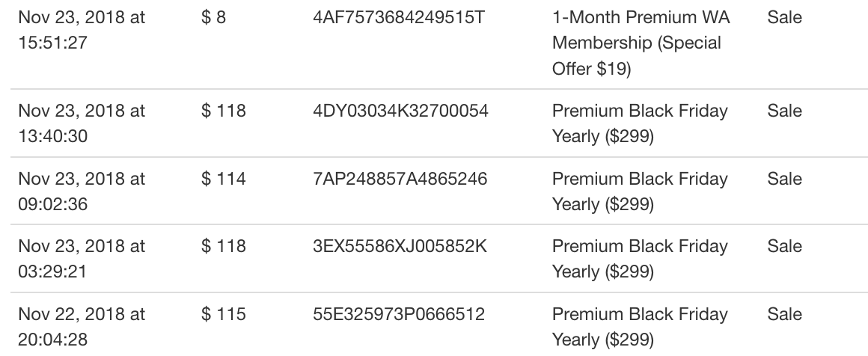Click Premium Black Friday Yearly at 09:02:36
This screenshot has height=356, width=868.
coord(640,191)
